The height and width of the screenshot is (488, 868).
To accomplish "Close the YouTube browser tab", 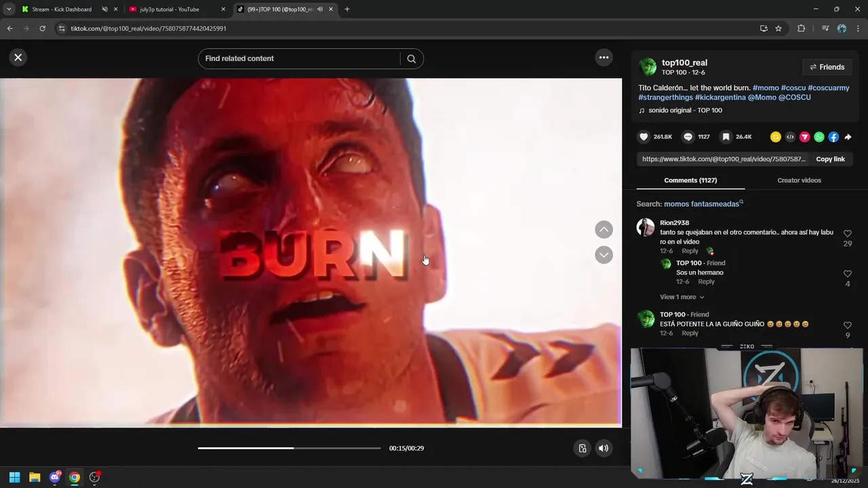I will click(223, 9).
